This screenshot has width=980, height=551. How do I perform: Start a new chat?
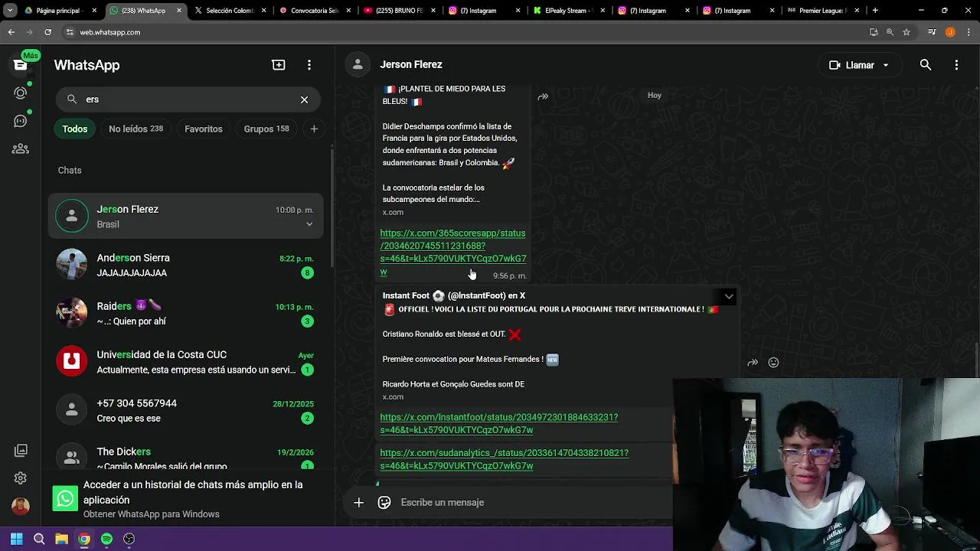tap(279, 65)
